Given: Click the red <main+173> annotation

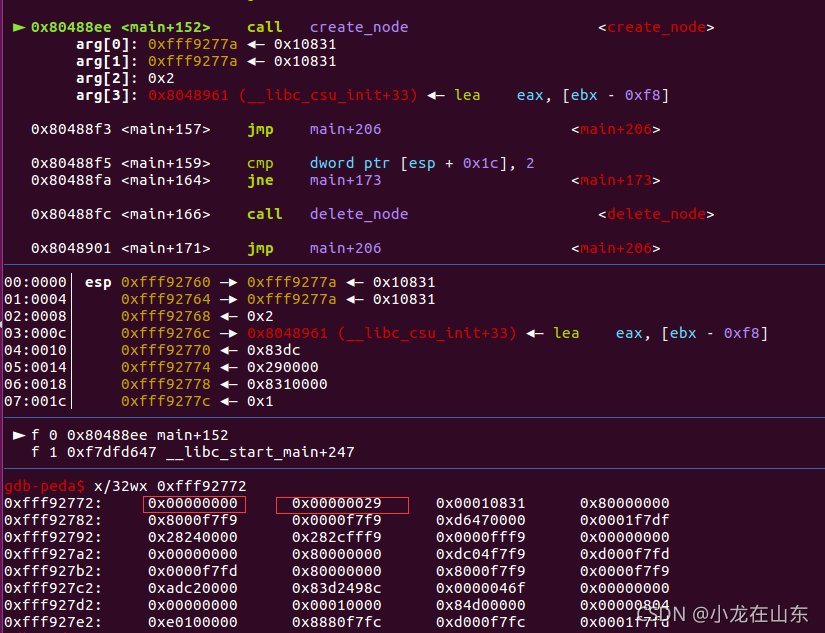Looking at the screenshot, I should pyautogui.click(x=616, y=180).
